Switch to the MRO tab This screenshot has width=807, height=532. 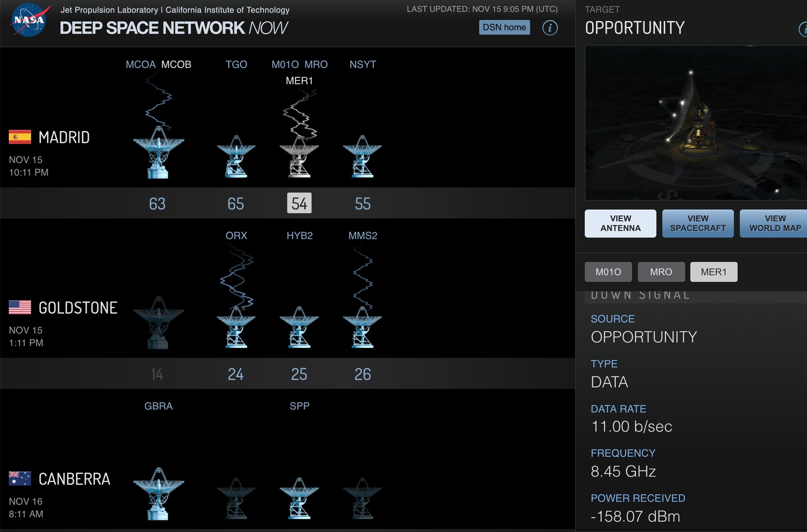(x=661, y=272)
